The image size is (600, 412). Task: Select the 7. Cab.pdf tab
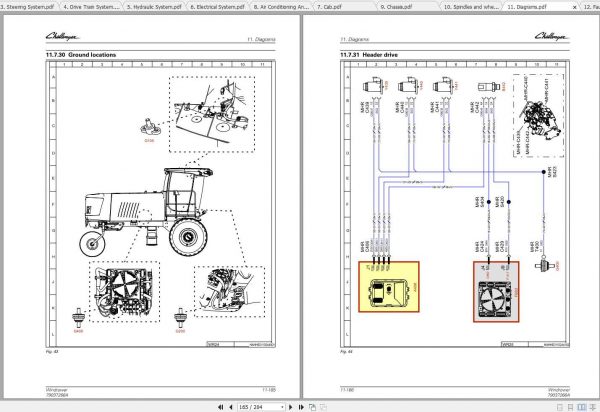point(344,7)
